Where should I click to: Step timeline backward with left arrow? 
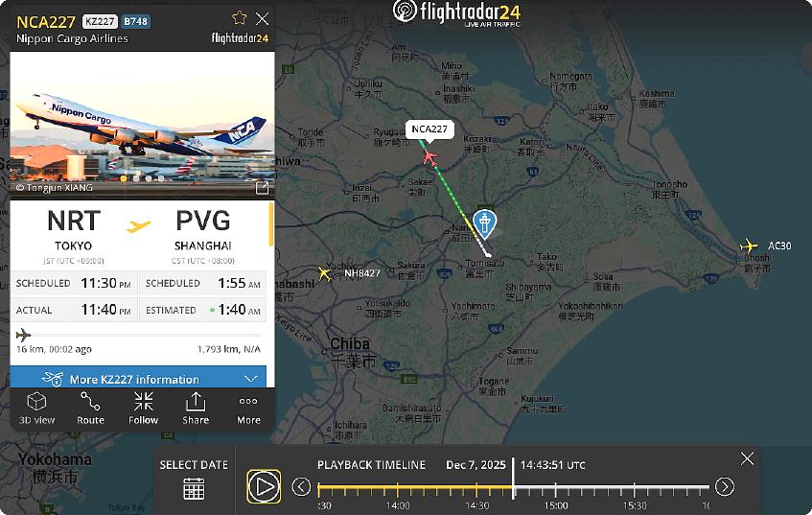[301, 486]
